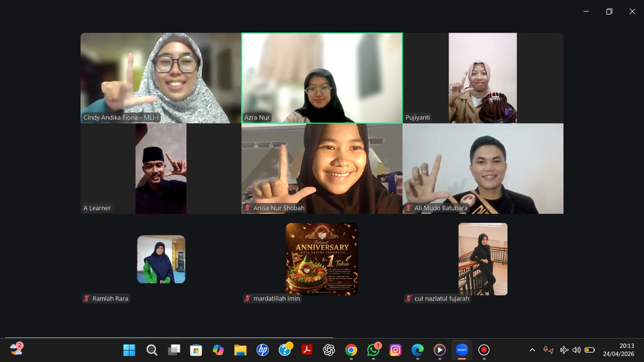The height and width of the screenshot is (362, 644).
Task: Open the screen recorder red icon
Action: (x=484, y=350)
